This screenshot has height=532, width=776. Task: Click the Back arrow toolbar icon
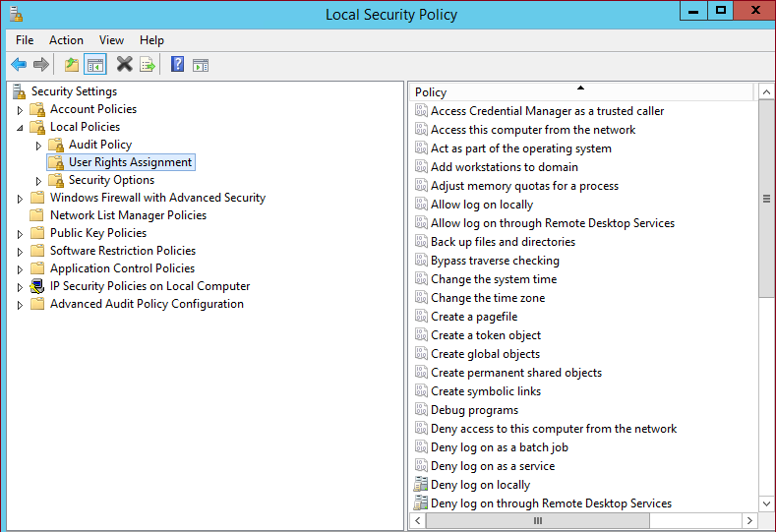pyautogui.click(x=19, y=65)
